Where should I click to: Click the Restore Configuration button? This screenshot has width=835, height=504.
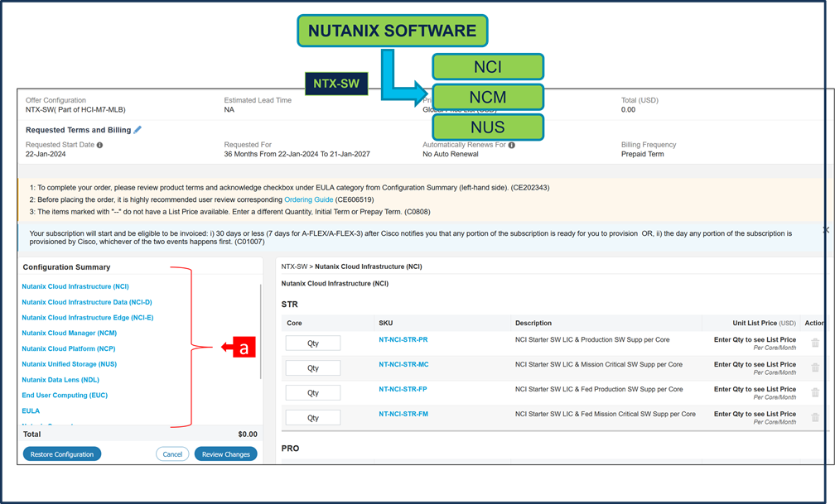click(62, 454)
